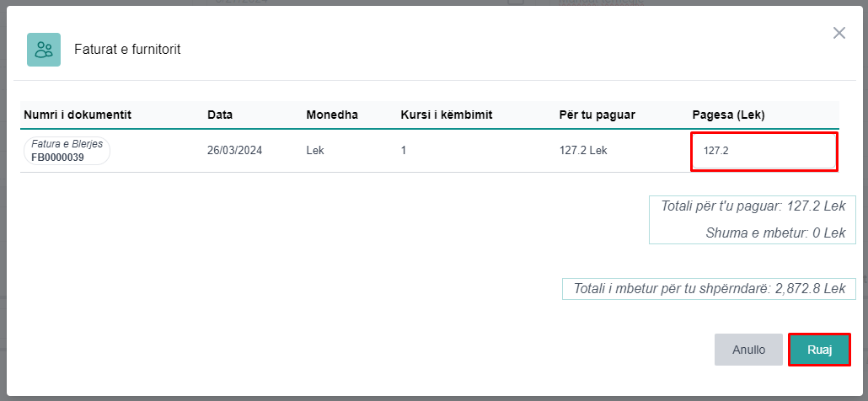Open the Fatura e Blerjes FB0000039 chip
Image resolution: width=868 pixels, height=401 pixels.
[67, 151]
